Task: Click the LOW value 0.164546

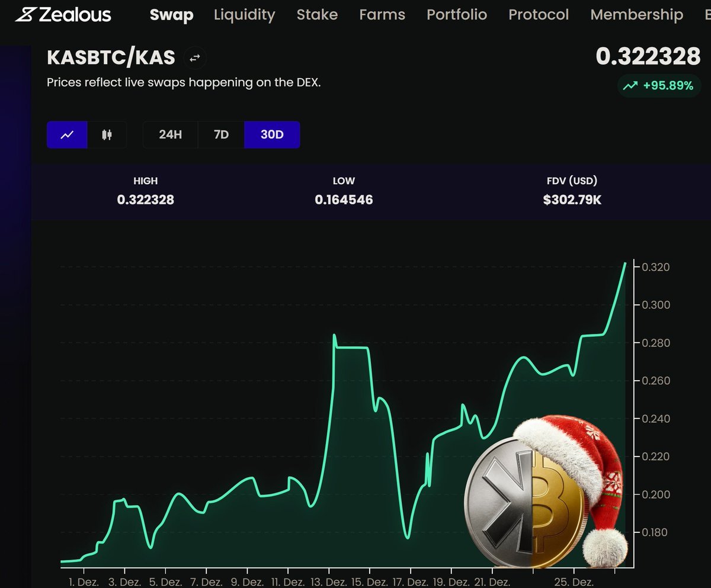Action: [344, 200]
